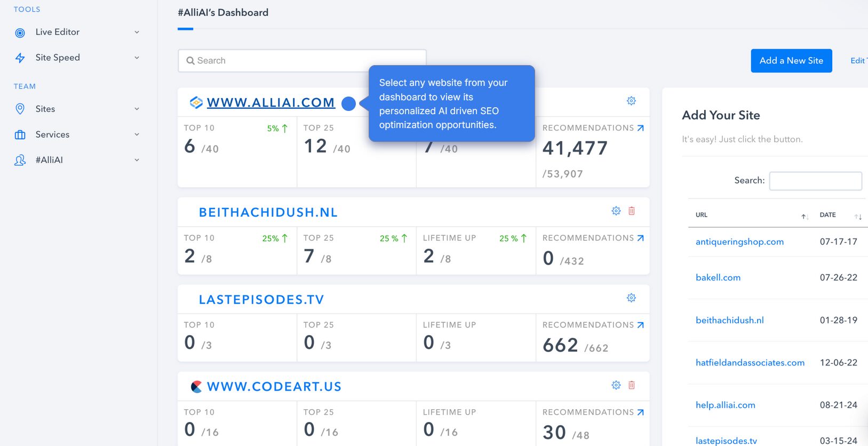Open beithachidush.nl recommendations arrow icon
Viewport: 868px width, 446px height.
click(641, 238)
